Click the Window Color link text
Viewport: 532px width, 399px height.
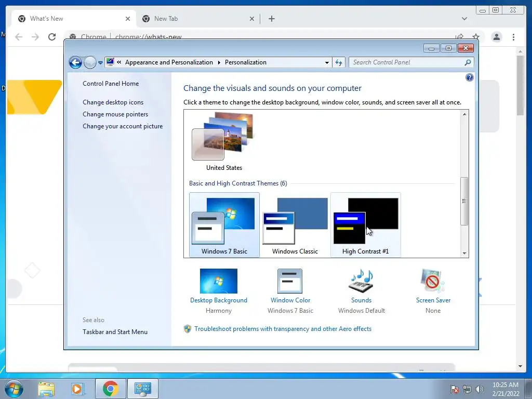tap(290, 300)
